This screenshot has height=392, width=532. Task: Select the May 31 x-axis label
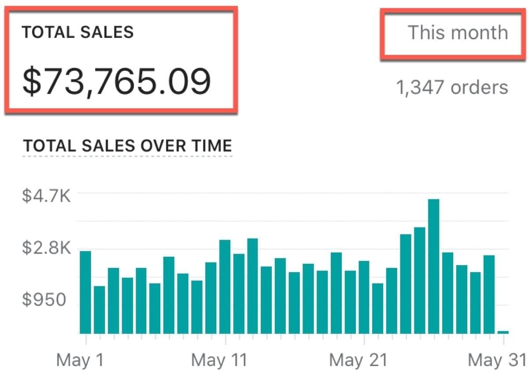pos(497,360)
